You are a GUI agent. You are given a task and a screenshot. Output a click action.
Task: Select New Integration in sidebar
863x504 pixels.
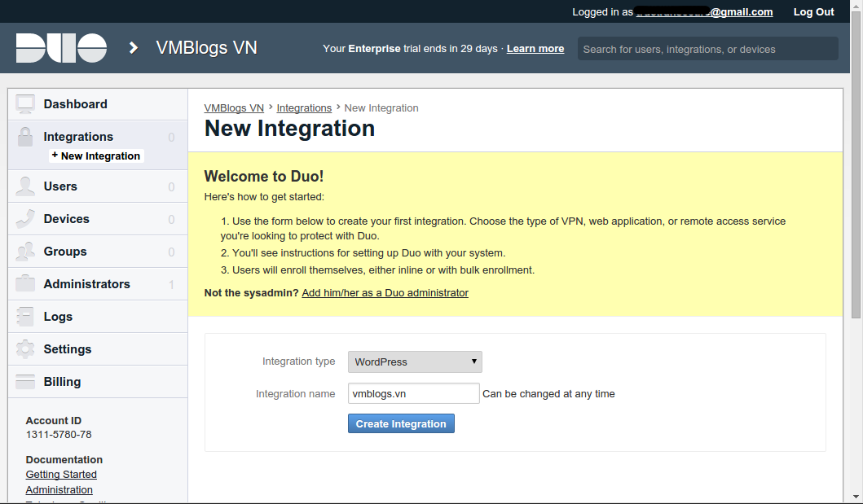[x=99, y=156]
